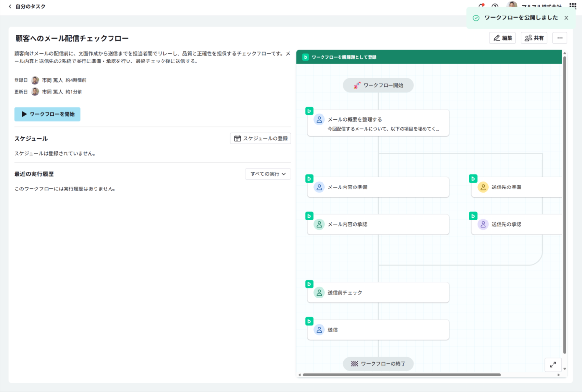Click the 共有 share button
582x392 pixels.
534,38
